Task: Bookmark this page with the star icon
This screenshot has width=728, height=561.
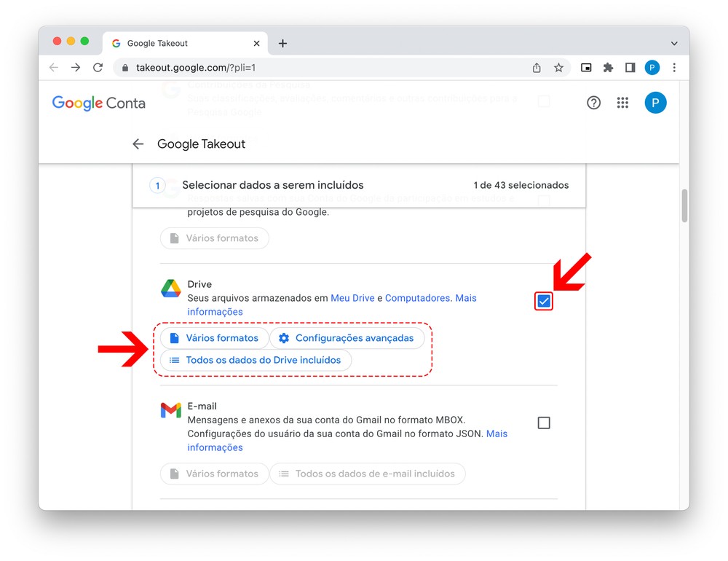Action: (x=558, y=68)
